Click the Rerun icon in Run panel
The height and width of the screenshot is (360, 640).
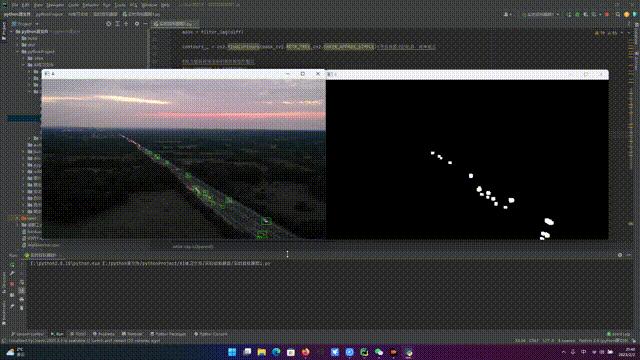pos(12,265)
